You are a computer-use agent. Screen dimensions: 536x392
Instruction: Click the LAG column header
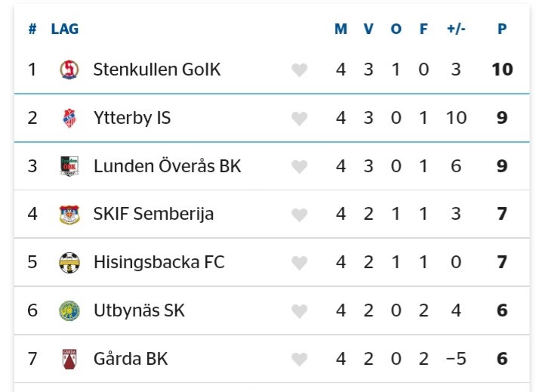tap(65, 29)
